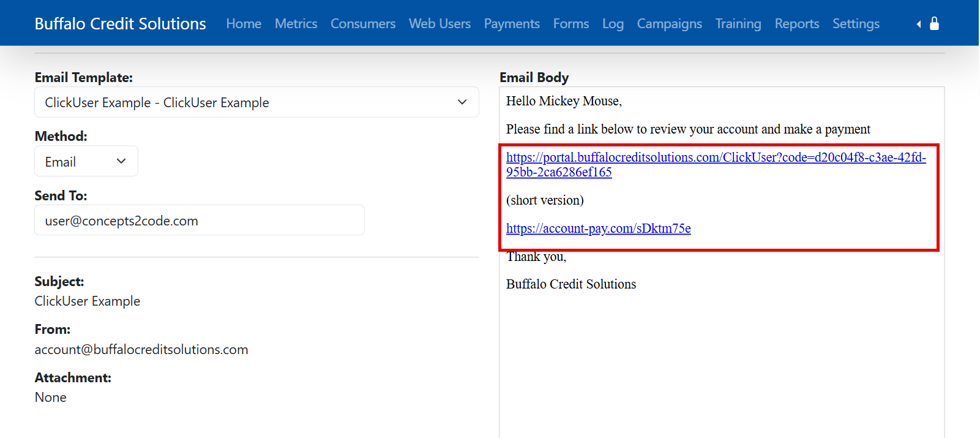Viewport: 980px width, 438px height.
Task: Click the Please find a link sentence
Action: 688,129
